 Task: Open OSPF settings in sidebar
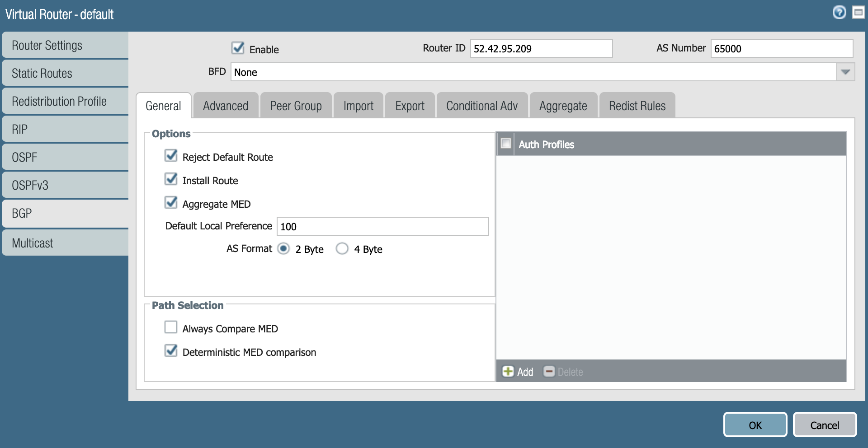pyautogui.click(x=65, y=157)
